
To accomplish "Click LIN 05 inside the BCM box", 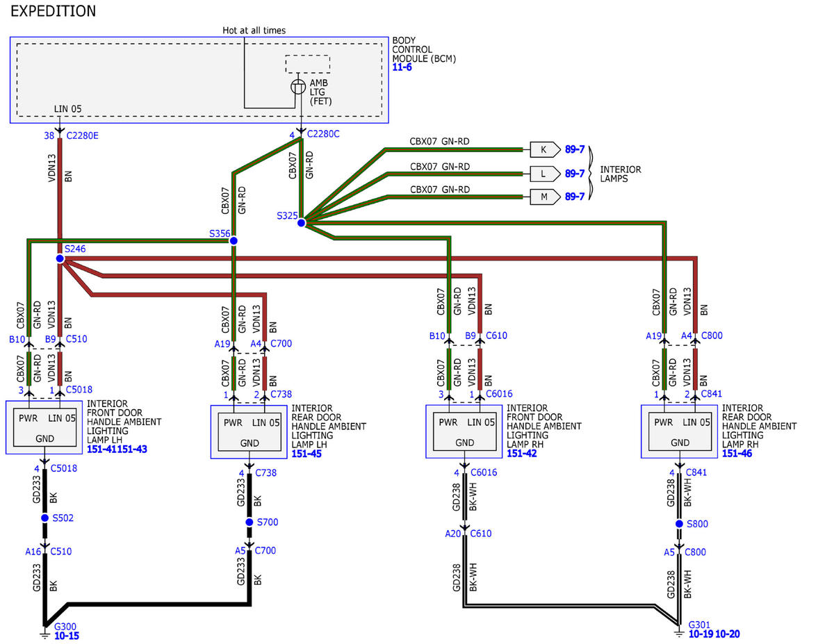I will (x=68, y=109).
